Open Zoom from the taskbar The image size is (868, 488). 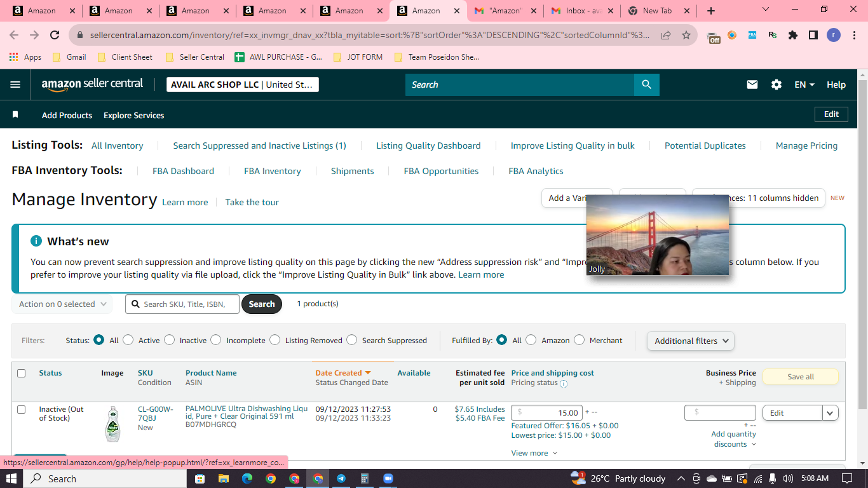coord(388,478)
